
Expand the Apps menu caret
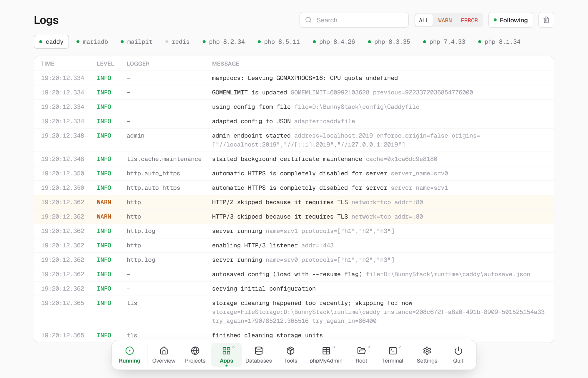click(234, 347)
